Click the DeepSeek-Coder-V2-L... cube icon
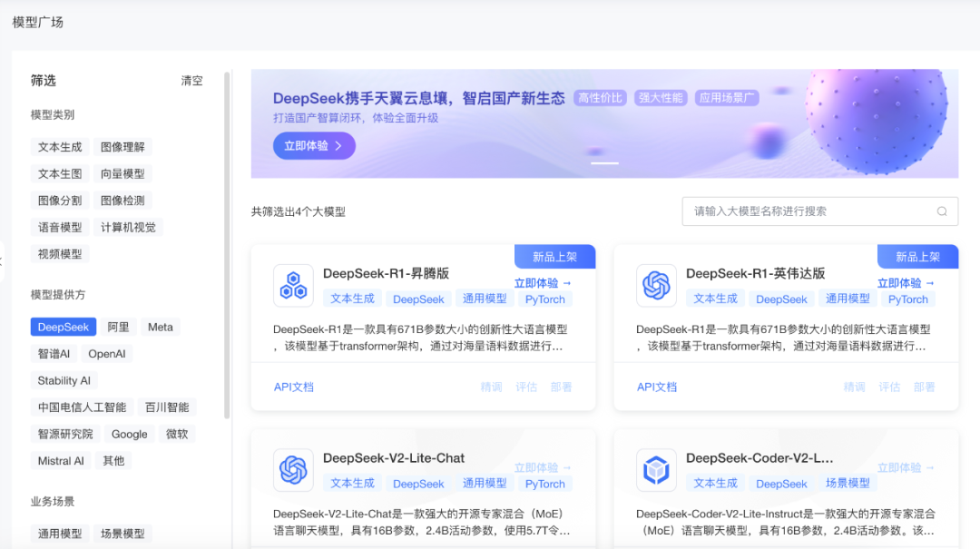This screenshot has height=549, width=980. [x=656, y=470]
